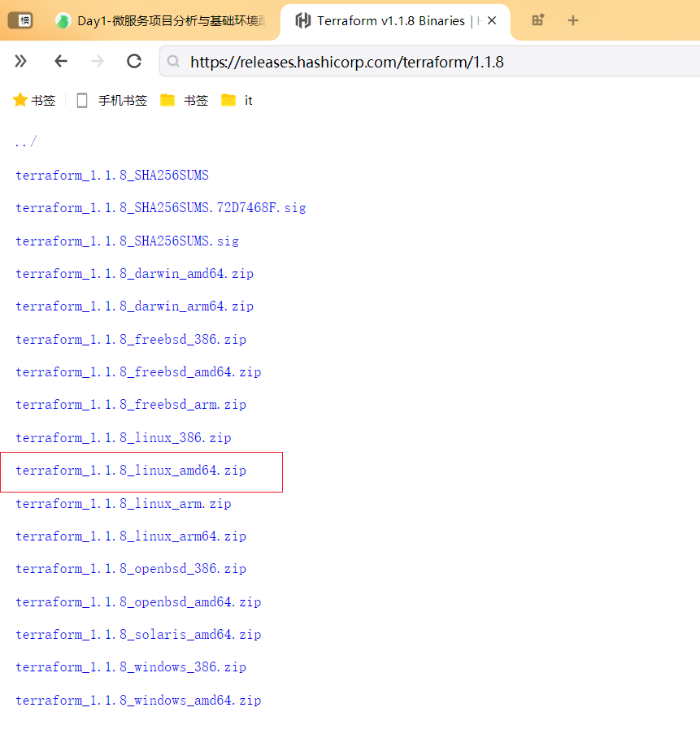
Task: Download terraform_1.1.8_openbsd_386.zip
Action: click(131, 568)
